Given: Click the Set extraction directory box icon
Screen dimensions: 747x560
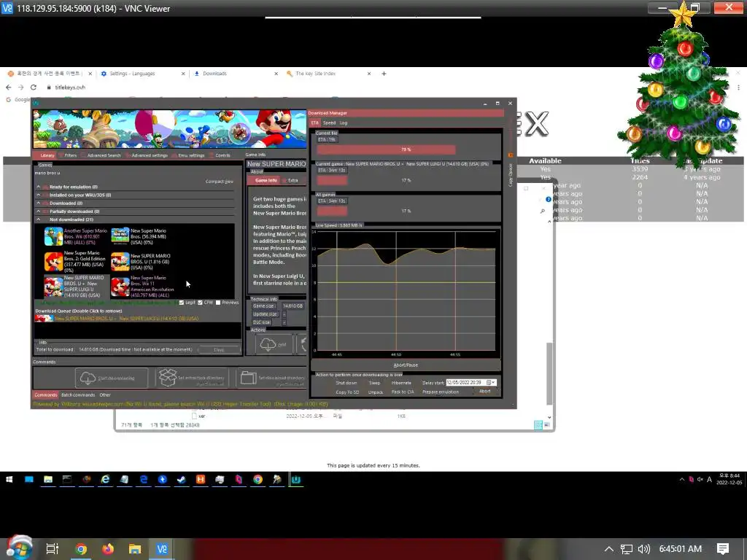Looking at the screenshot, I should point(168,378).
